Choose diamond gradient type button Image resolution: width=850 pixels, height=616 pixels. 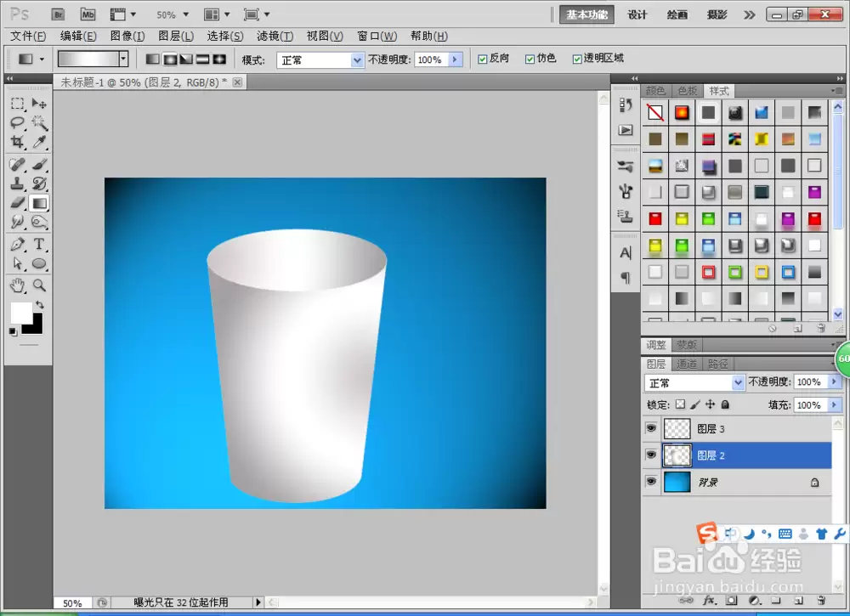point(219,59)
